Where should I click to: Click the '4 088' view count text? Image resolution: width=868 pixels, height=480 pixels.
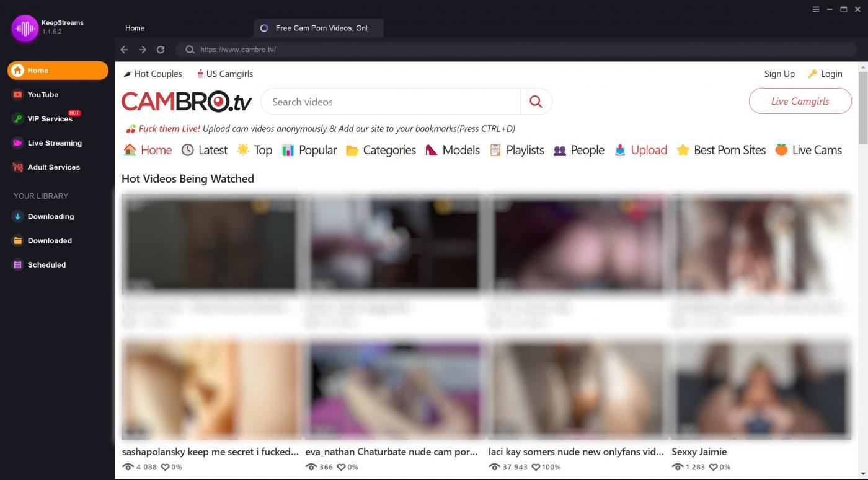click(147, 467)
